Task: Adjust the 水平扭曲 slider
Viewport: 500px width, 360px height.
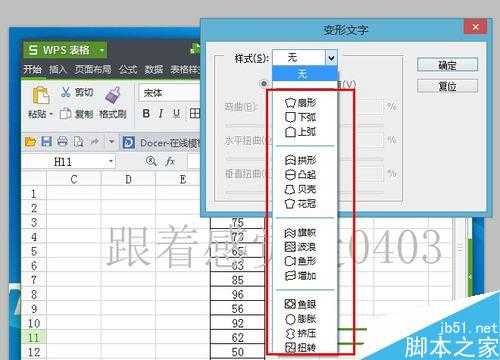Action: pyautogui.click(x=304, y=159)
